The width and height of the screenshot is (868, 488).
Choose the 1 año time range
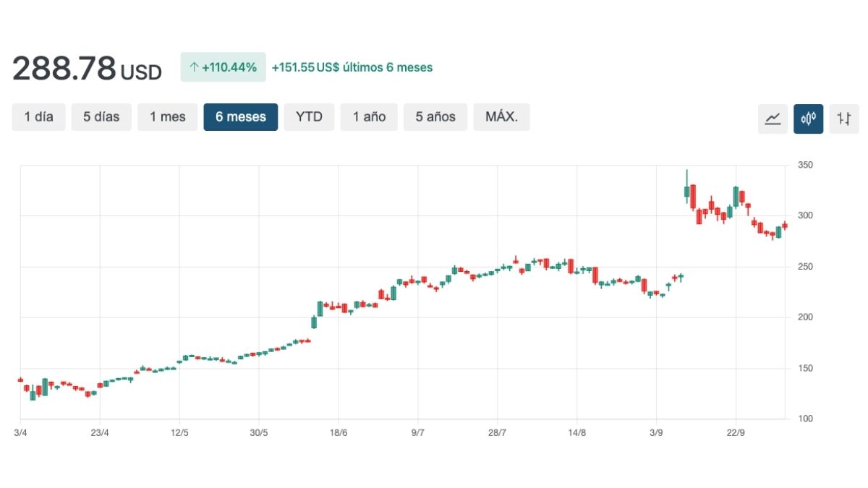coord(369,116)
